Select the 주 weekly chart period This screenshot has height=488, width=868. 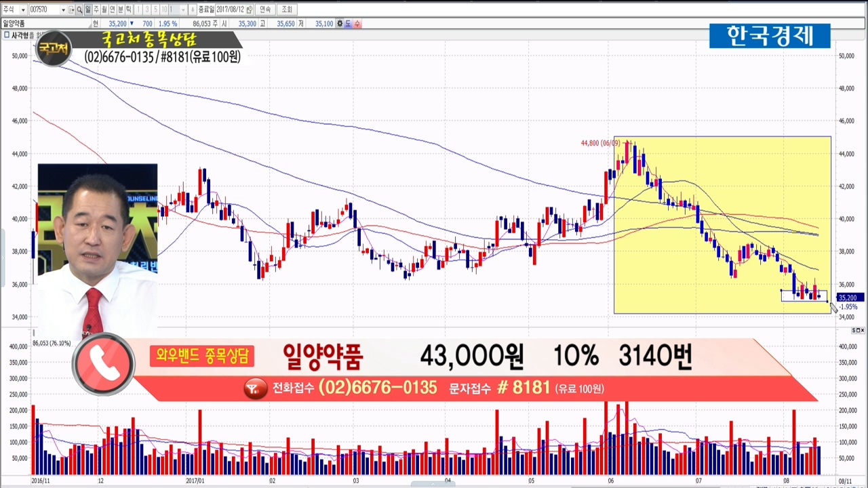[96, 10]
